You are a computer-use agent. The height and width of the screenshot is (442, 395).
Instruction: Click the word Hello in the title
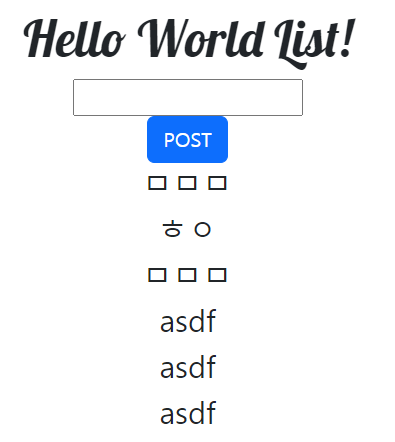click(x=75, y=38)
